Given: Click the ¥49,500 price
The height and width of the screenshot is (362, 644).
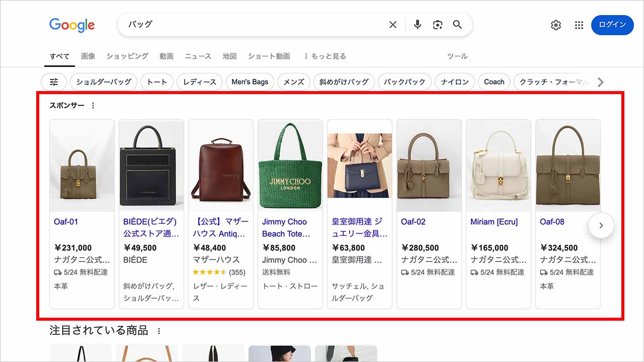Looking at the screenshot, I should [140, 248].
